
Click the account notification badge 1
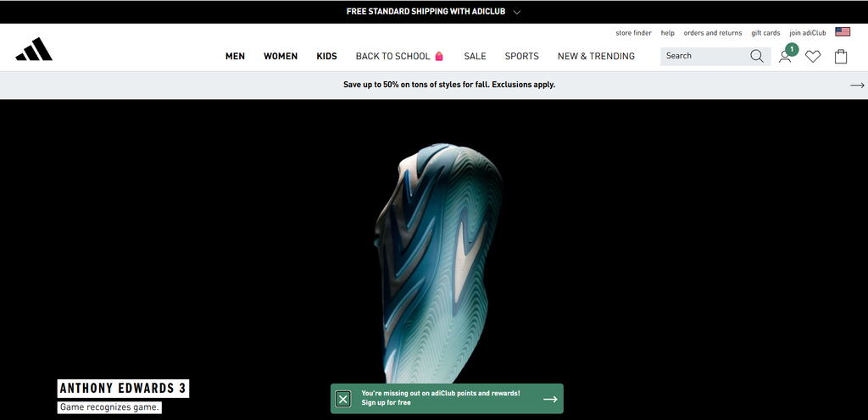(793, 50)
